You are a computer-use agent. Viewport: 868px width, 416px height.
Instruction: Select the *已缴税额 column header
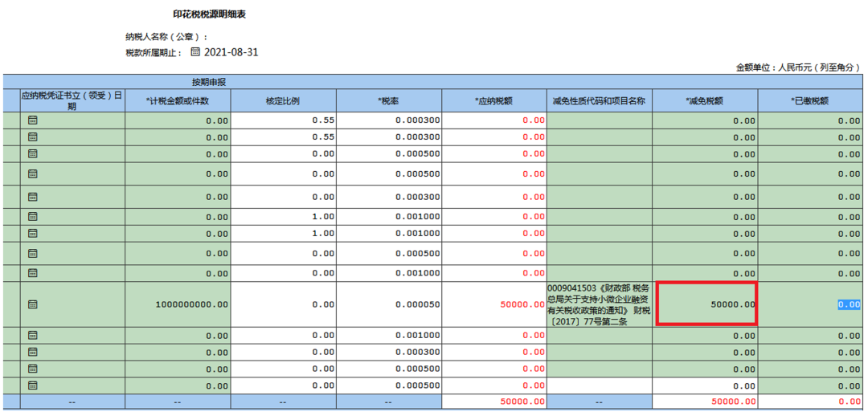(x=810, y=100)
